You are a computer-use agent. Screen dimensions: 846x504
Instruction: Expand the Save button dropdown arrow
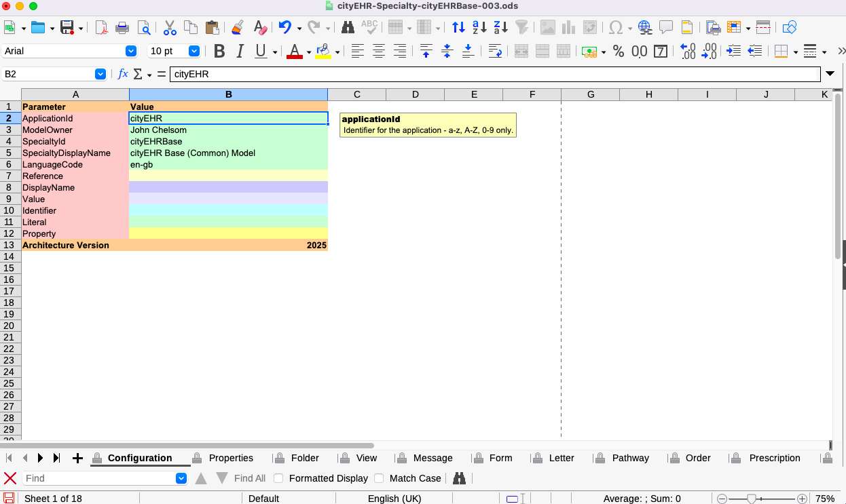coord(81,28)
